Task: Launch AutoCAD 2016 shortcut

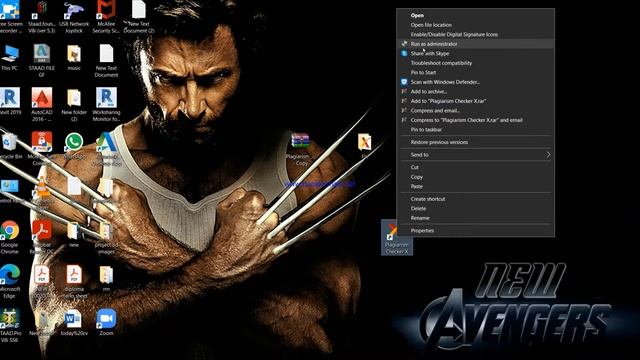Action: coord(42,104)
